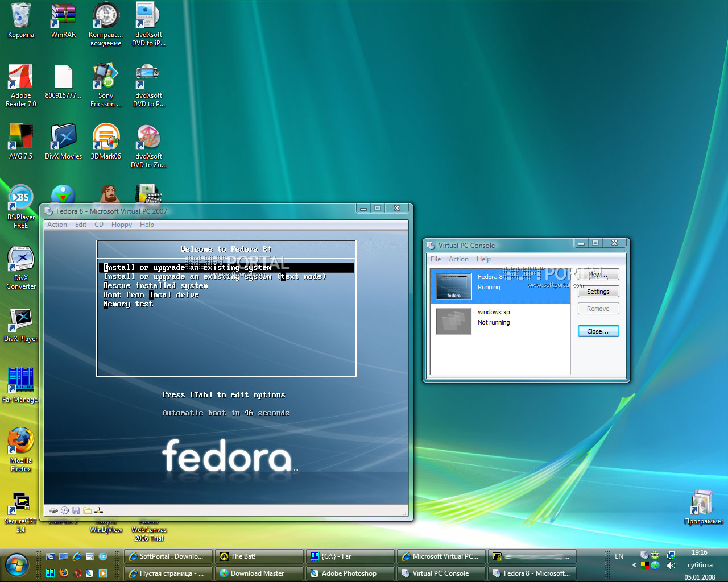Launch Opera from the Quick Launch bar
This screenshot has width=728, height=582.
77,573
